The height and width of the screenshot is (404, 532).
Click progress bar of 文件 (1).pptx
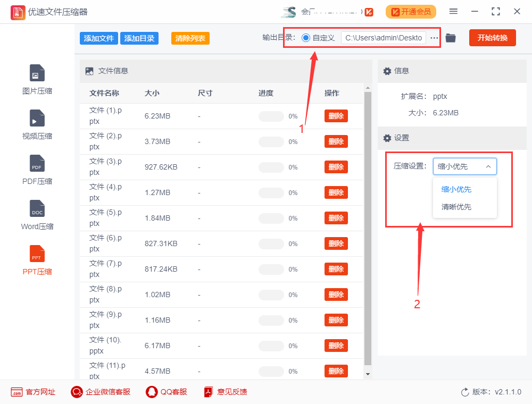click(271, 116)
